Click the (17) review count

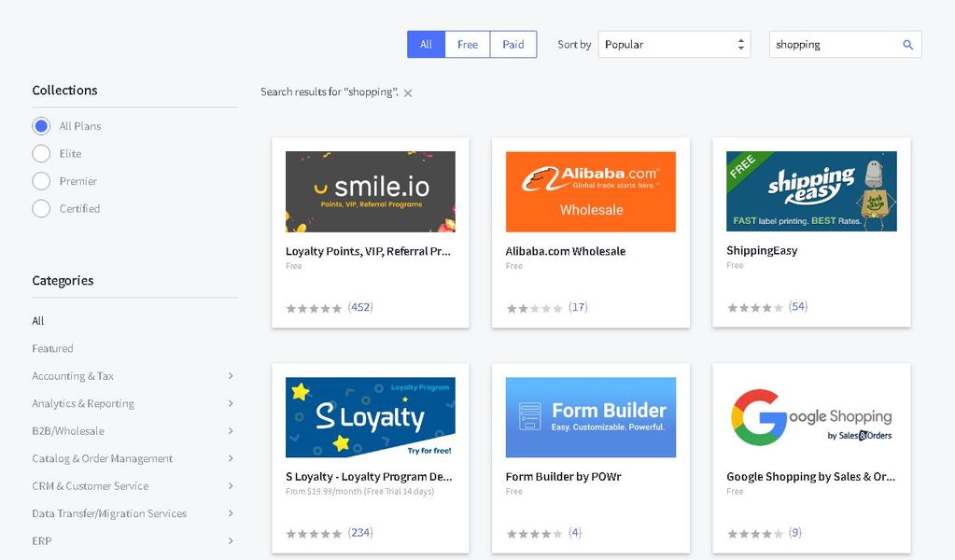(x=579, y=307)
